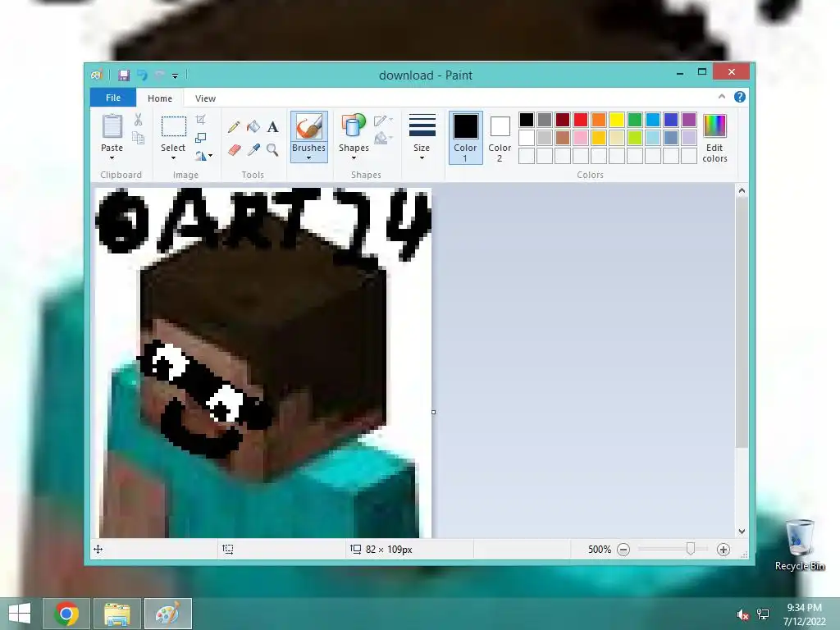Expand the Size dropdown arrow
The height and width of the screenshot is (630, 840).
(422, 158)
